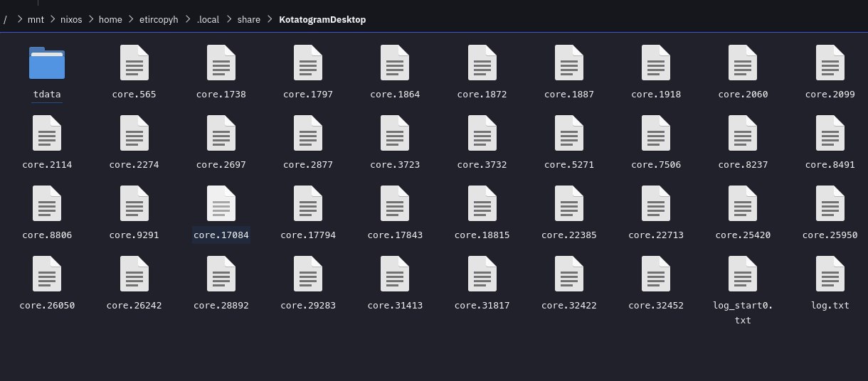Expand chevron between nixos and home
Screen dimensions: 868x381
pos(92,20)
